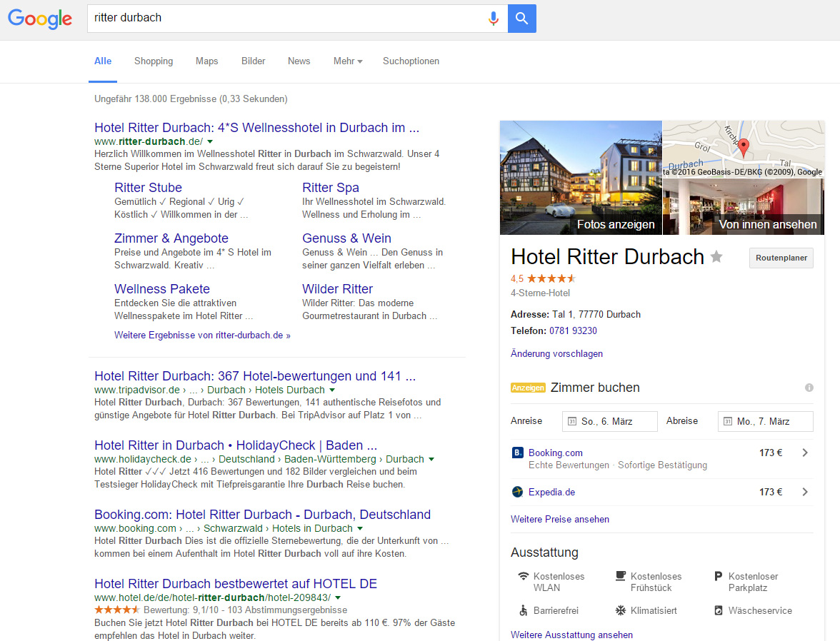Open Abreise date picker Mo., 7. März

(x=766, y=421)
